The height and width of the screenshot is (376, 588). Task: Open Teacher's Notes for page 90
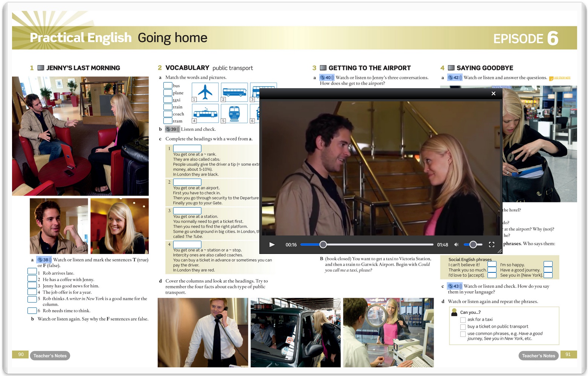50,356
